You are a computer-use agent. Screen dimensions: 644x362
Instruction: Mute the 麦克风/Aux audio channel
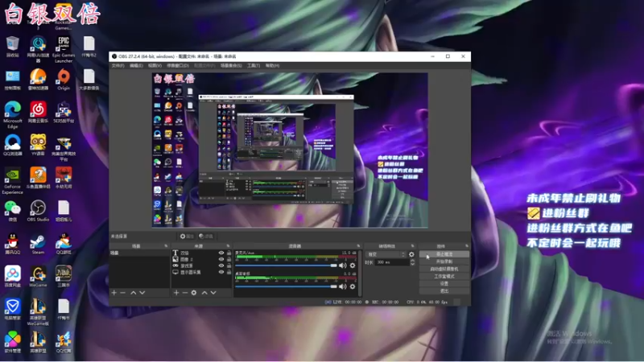tap(343, 265)
